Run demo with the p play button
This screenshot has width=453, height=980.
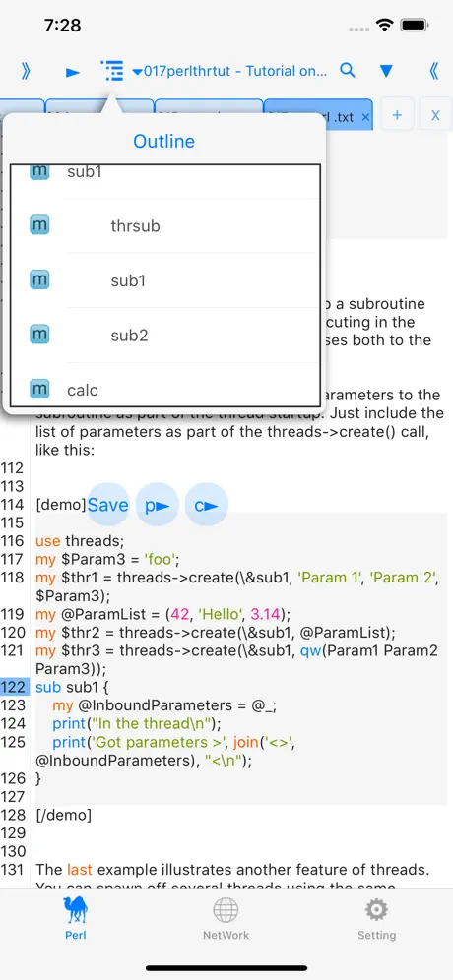pos(157,505)
